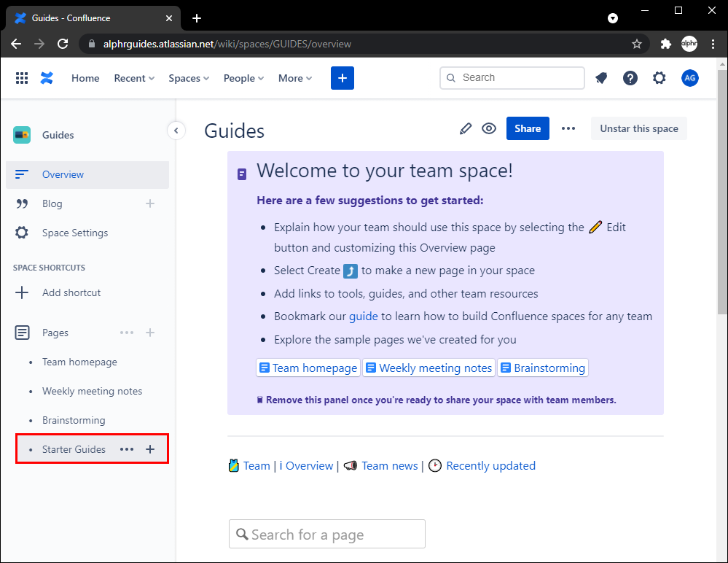Image resolution: width=728 pixels, height=563 pixels.
Task: Open Weekly meeting notes in the page tree
Action: 92,391
